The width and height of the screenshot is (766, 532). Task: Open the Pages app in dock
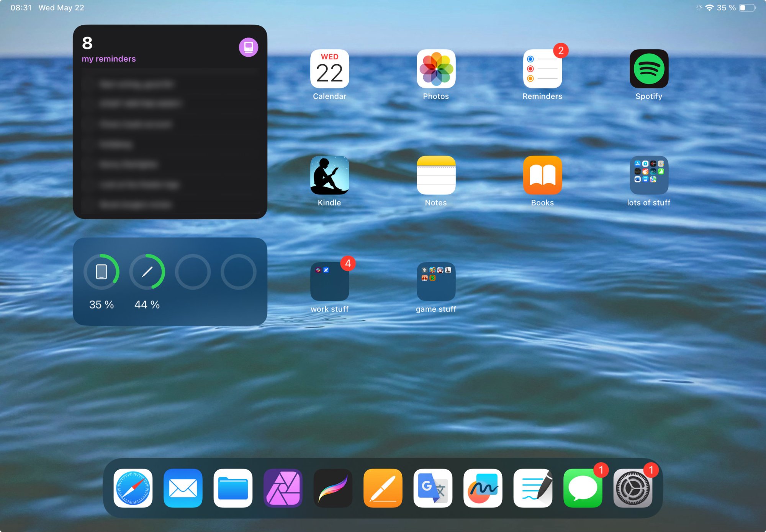(x=383, y=488)
